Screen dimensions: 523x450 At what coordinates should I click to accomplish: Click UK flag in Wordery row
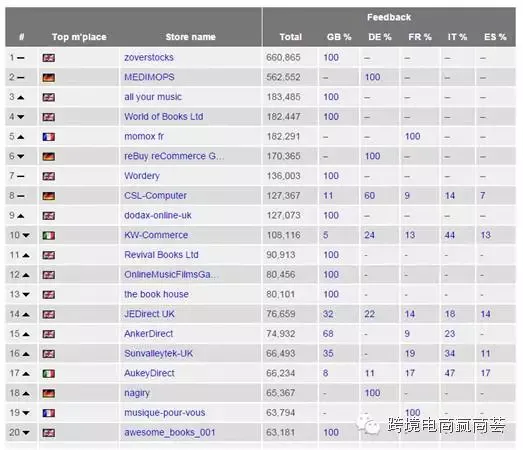click(49, 176)
